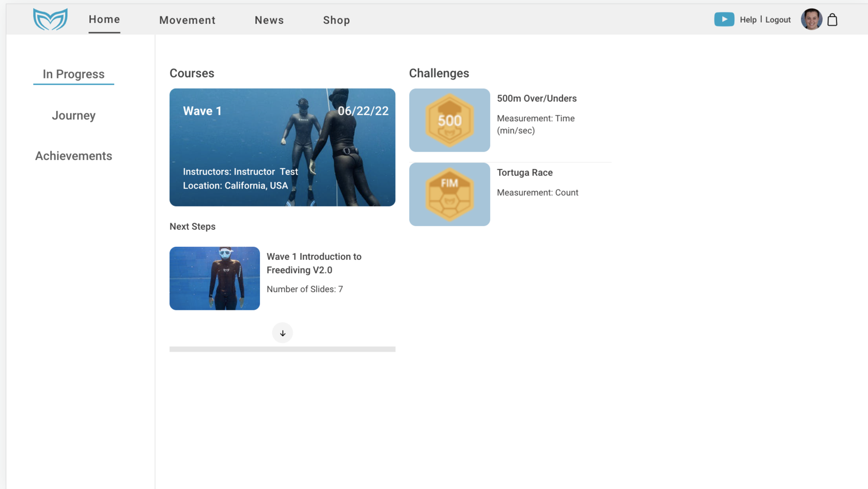The image size is (868, 489).
Task: Open the Movement menu
Action: click(x=187, y=20)
